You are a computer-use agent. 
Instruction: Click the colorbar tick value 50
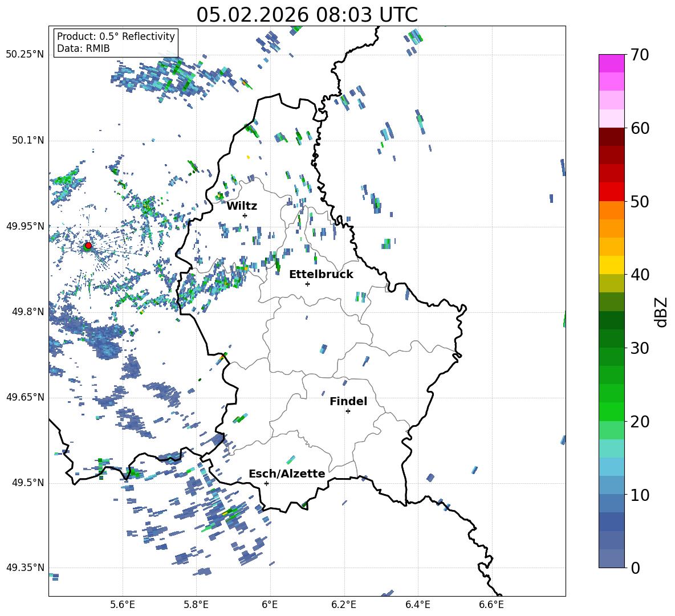640,201
